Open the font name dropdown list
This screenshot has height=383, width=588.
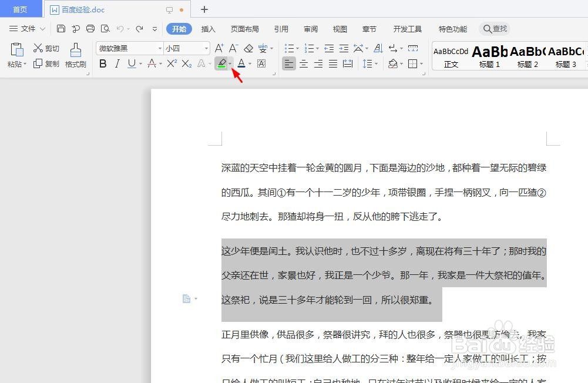click(160, 48)
